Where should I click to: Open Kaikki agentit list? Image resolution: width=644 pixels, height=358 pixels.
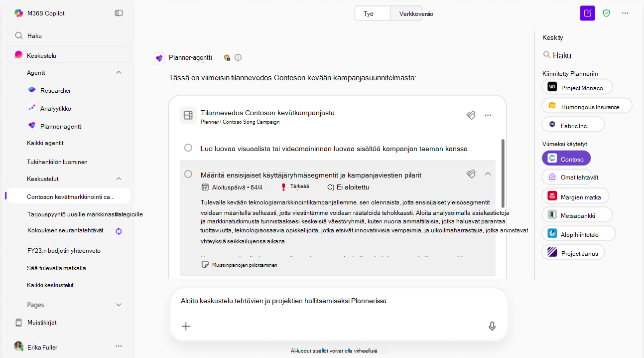pyautogui.click(x=45, y=143)
